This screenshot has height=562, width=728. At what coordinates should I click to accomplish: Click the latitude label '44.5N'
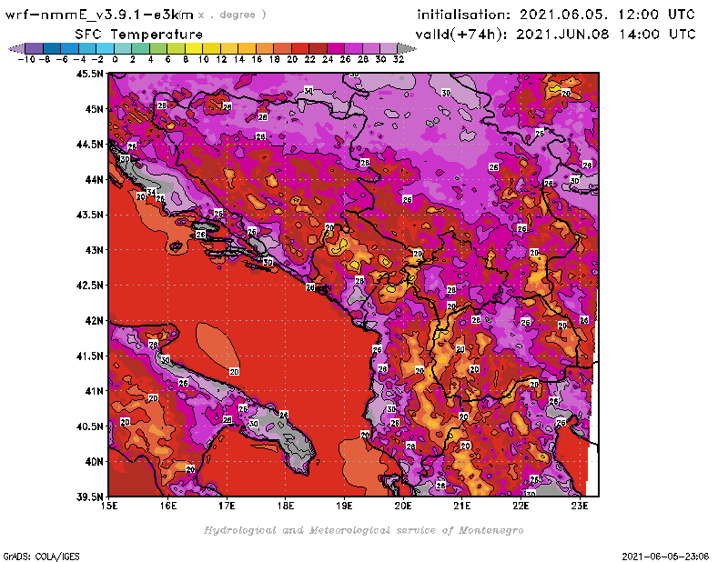pos(90,145)
